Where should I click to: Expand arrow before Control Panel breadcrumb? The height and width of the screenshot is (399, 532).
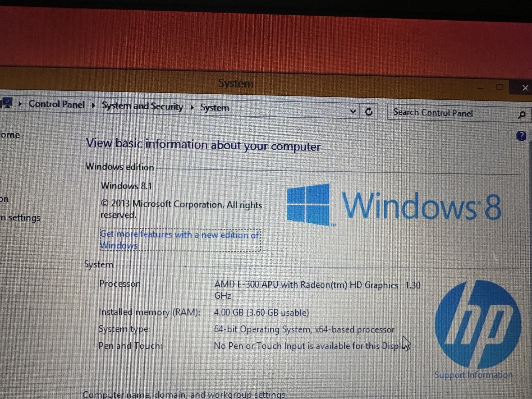(x=20, y=104)
